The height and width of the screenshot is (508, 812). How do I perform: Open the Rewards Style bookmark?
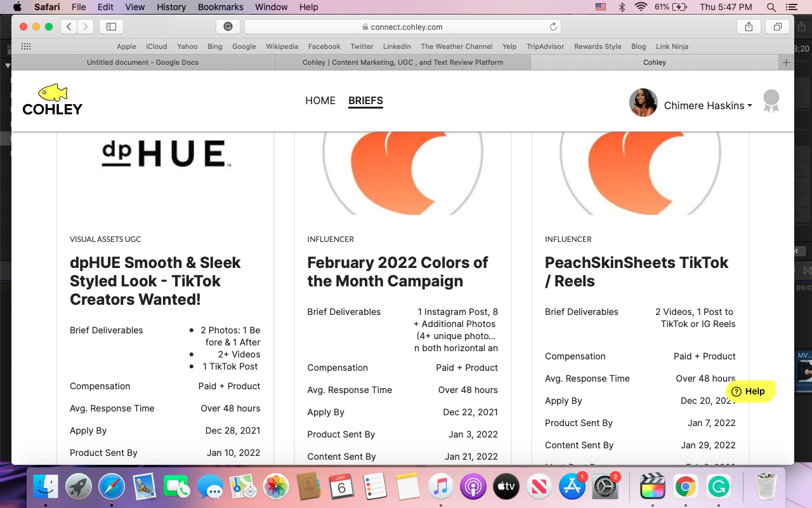click(598, 46)
